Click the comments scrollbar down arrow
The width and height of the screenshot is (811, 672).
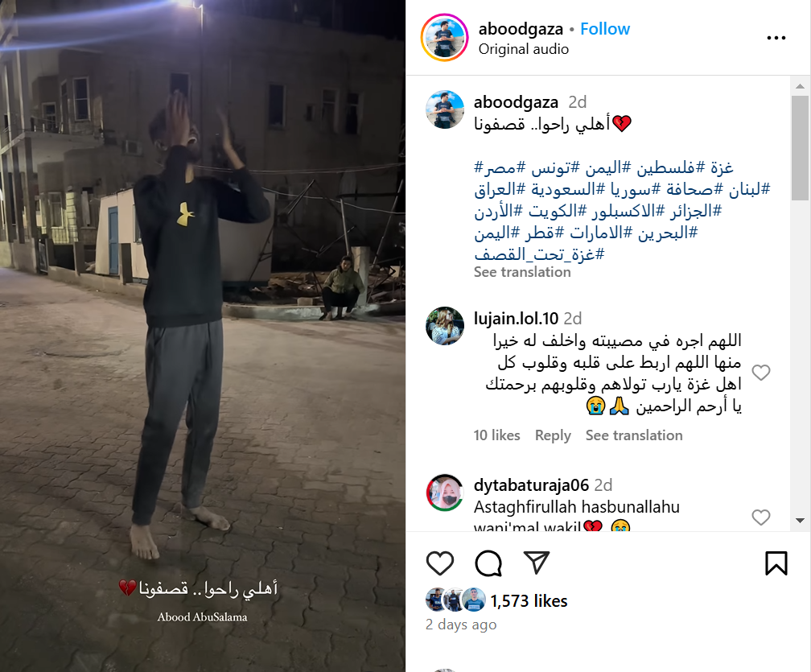800,521
